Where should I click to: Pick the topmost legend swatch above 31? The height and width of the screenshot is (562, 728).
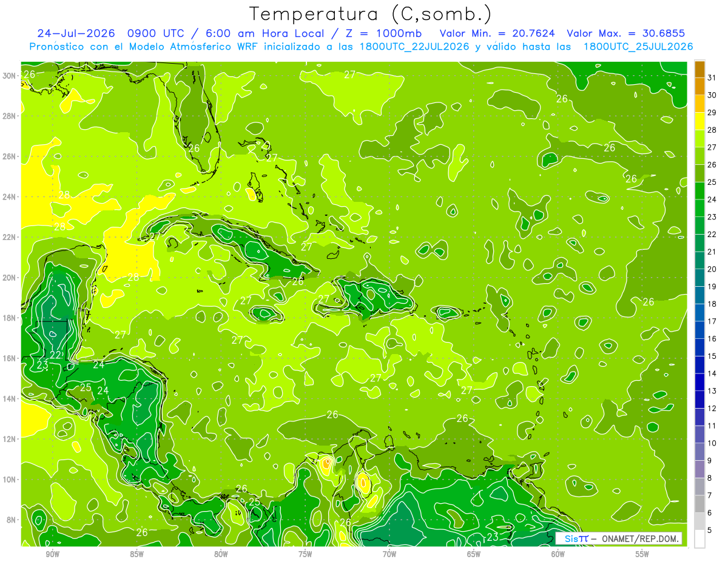coord(699,69)
